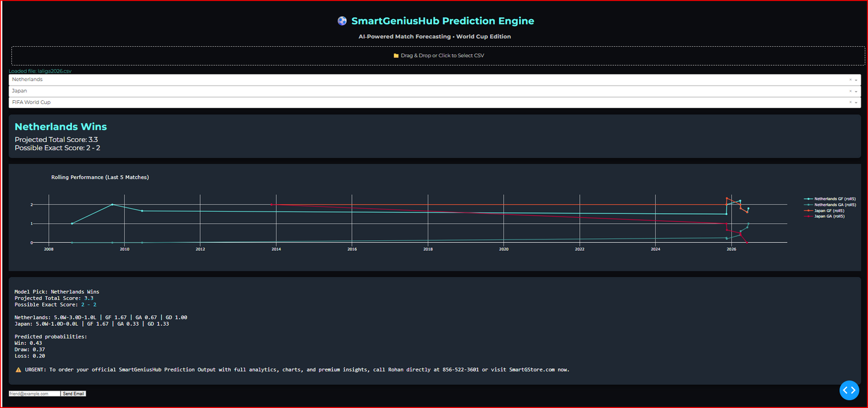Click the AI-Powered Match Forecasting subtitle
This screenshot has height=408, width=868.
click(x=435, y=37)
